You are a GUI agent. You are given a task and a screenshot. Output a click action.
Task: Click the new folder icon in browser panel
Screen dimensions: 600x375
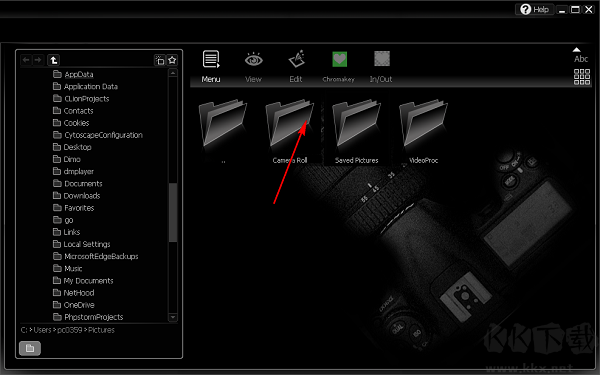click(160, 60)
